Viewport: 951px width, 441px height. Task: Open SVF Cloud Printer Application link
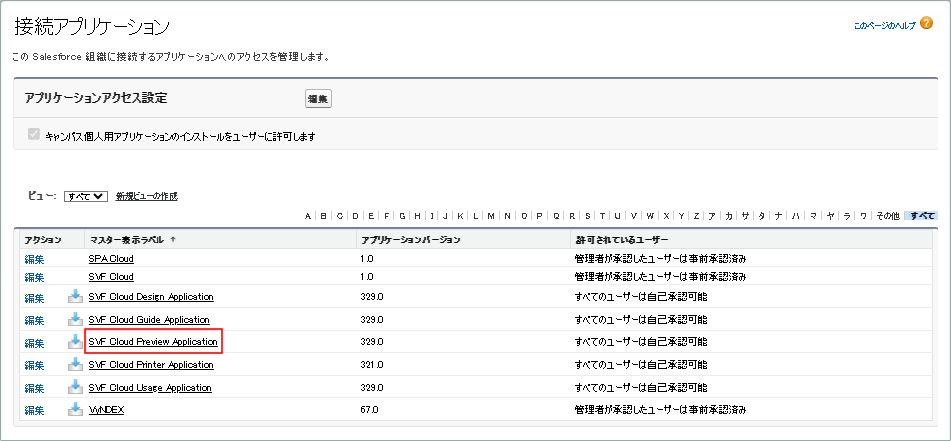(151, 365)
